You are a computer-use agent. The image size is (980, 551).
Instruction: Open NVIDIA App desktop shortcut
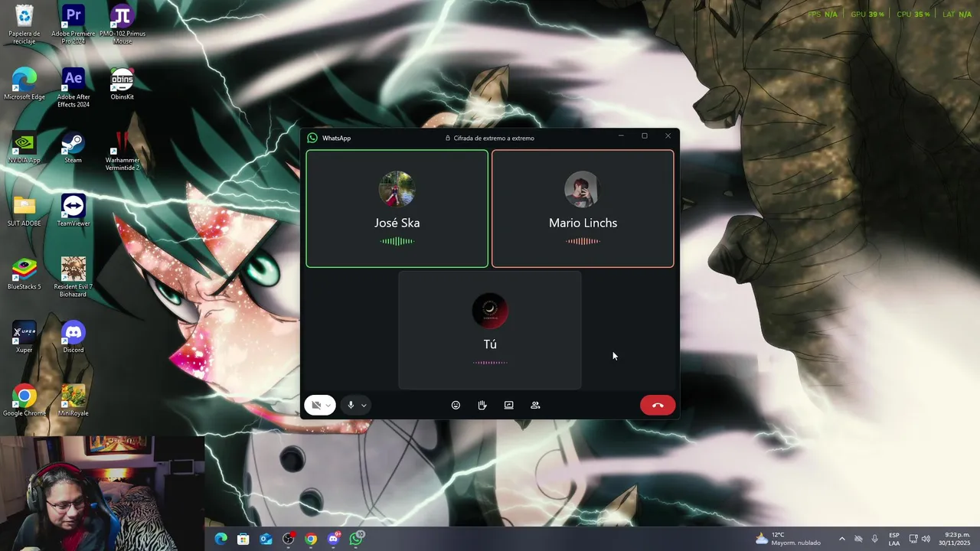tap(24, 148)
